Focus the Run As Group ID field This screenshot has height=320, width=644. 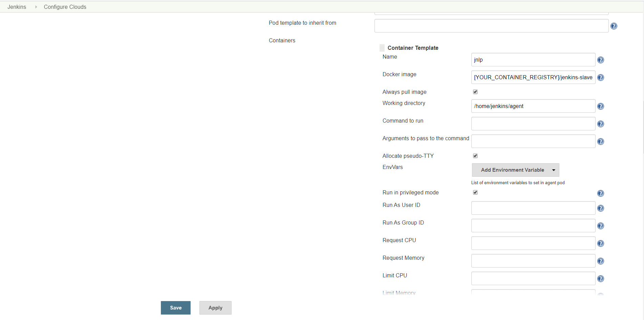(533, 226)
